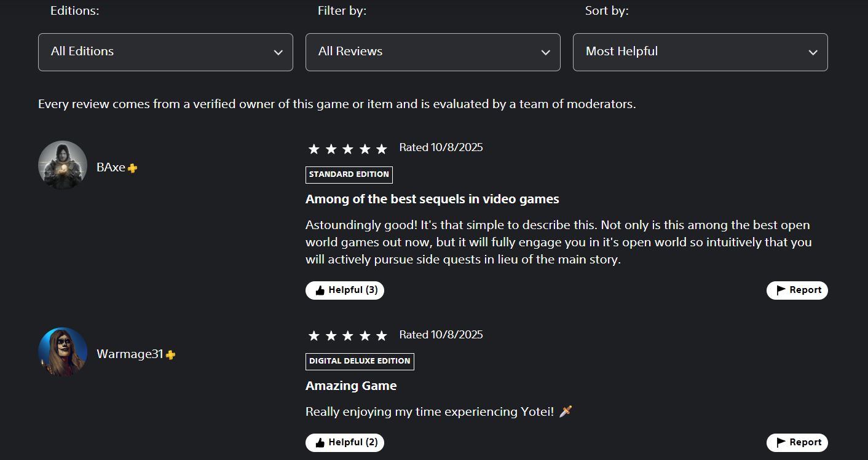Click the chevron arrow in Sort by box
Image resolution: width=868 pixels, height=460 pixels.
pyautogui.click(x=813, y=53)
